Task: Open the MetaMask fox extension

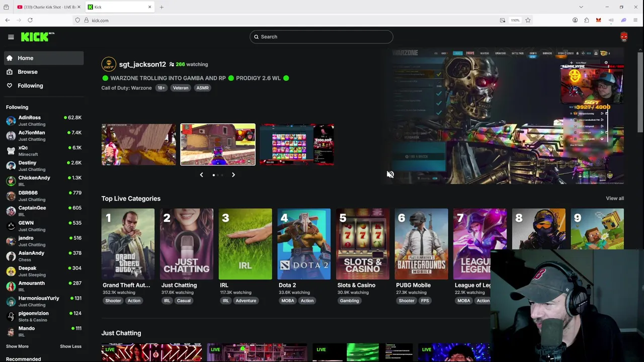Action: point(598,20)
